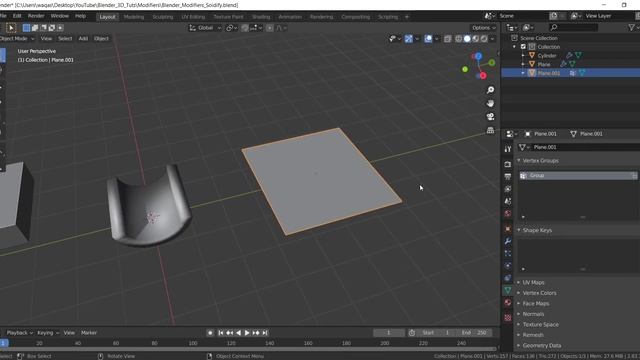Click the blue Z axis viewport gizmo
This screenshot has height=360, width=640.
(x=478, y=56)
